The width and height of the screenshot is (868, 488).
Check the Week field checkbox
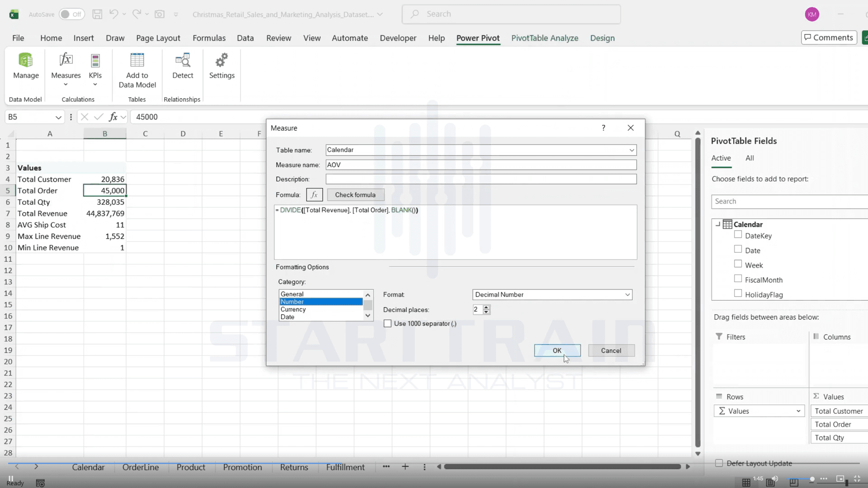[738, 264]
